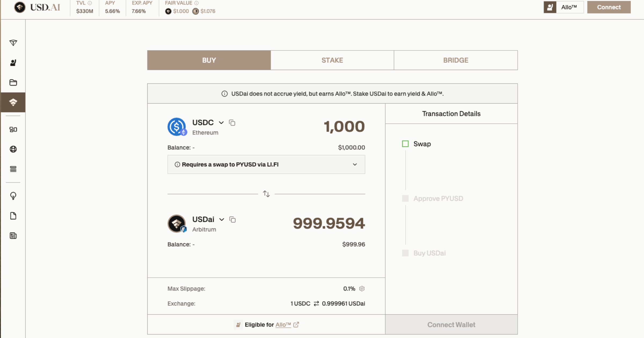Viewport: 644px width, 338px height.
Task: Select the diamond icon in the sidebar
Action: tap(13, 42)
